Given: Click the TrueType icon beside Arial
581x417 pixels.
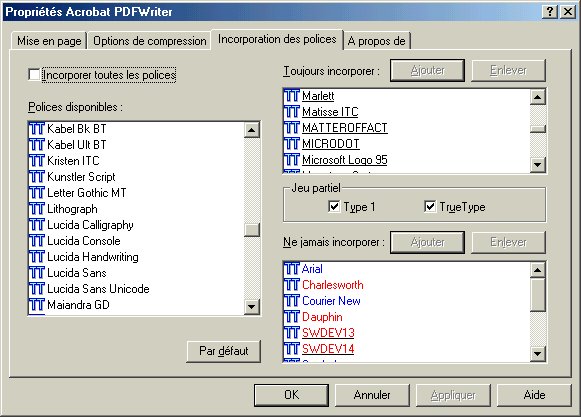Looking at the screenshot, I should pyautogui.click(x=292, y=268).
